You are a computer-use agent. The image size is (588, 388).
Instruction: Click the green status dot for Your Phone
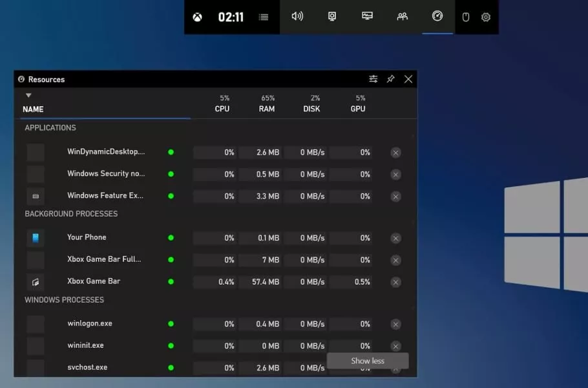171,237
